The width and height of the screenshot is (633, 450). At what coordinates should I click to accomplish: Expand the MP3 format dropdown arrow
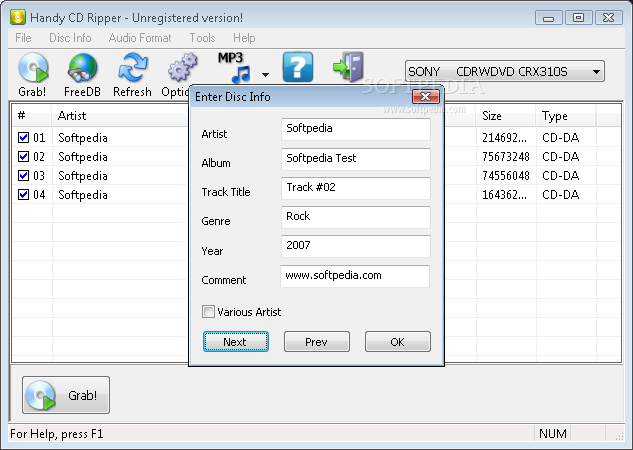[x=265, y=75]
